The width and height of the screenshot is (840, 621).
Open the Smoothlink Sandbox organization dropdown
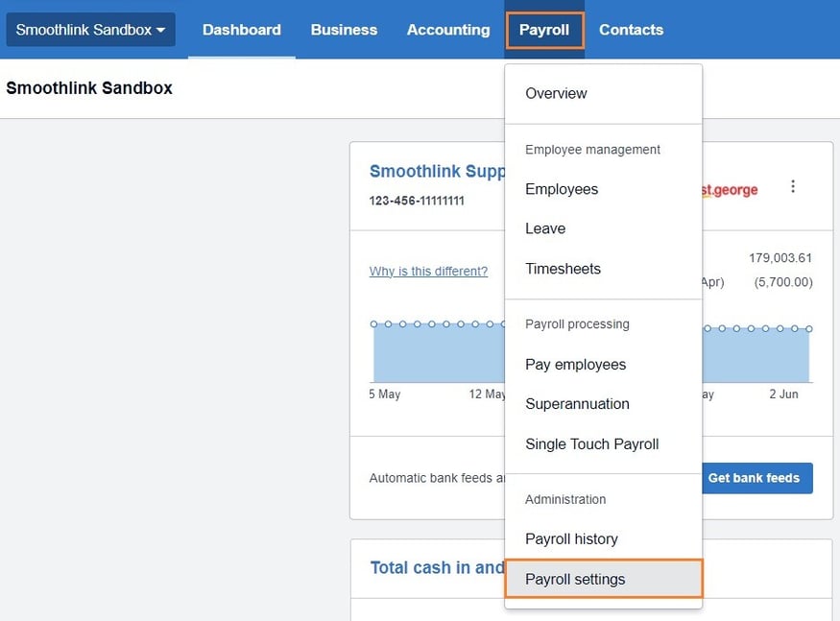(x=89, y=29)
